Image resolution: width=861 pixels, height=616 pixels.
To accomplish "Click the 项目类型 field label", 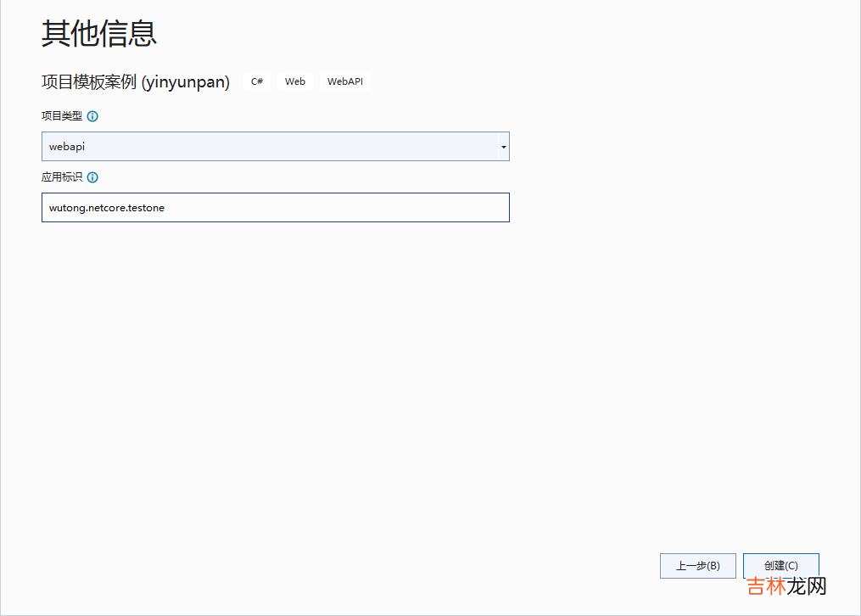I will pos(62,116).
